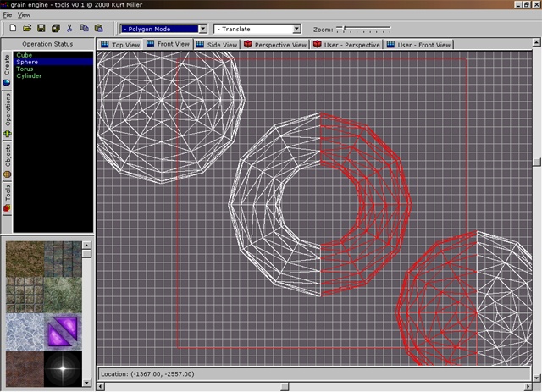This screenshot has width=542, height=392.
Task: Click the New file icon
Action: point(13,28)
